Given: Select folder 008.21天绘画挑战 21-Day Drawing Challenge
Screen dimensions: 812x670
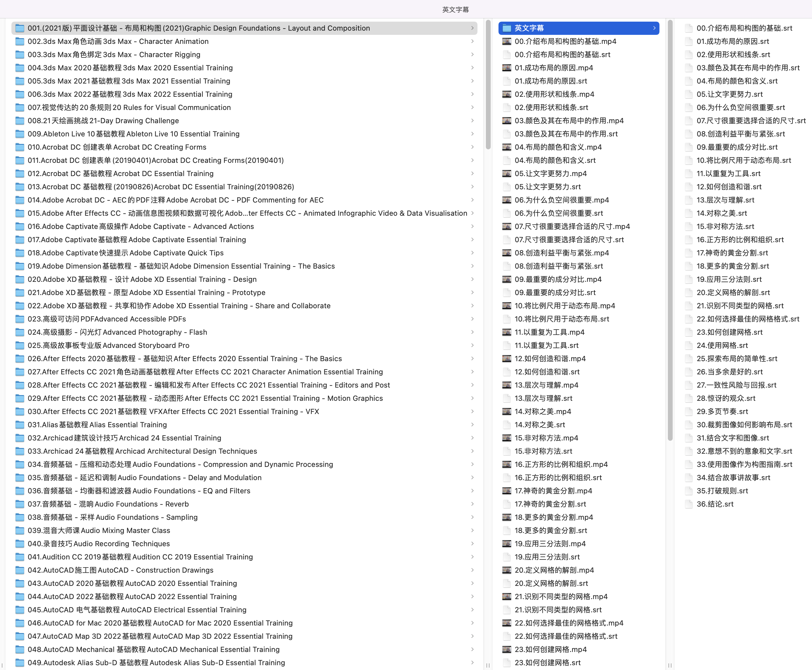Looking at the screenshot, I should pyautogui.click(x=244, y=121).
